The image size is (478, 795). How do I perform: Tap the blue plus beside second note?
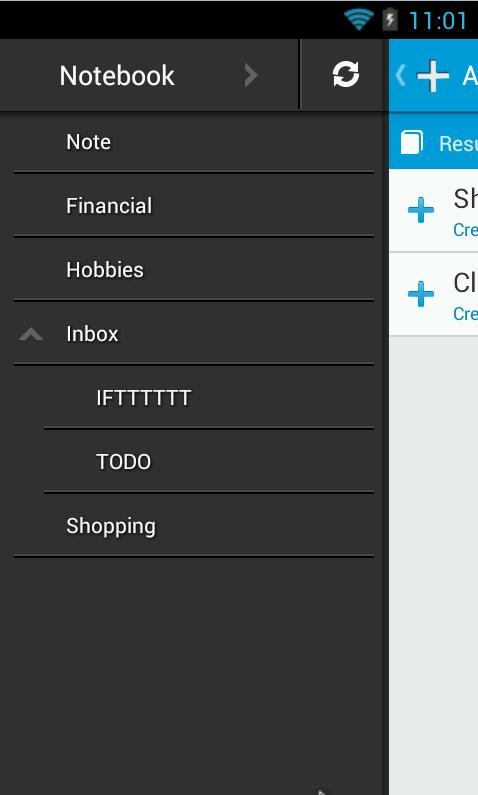421,294
